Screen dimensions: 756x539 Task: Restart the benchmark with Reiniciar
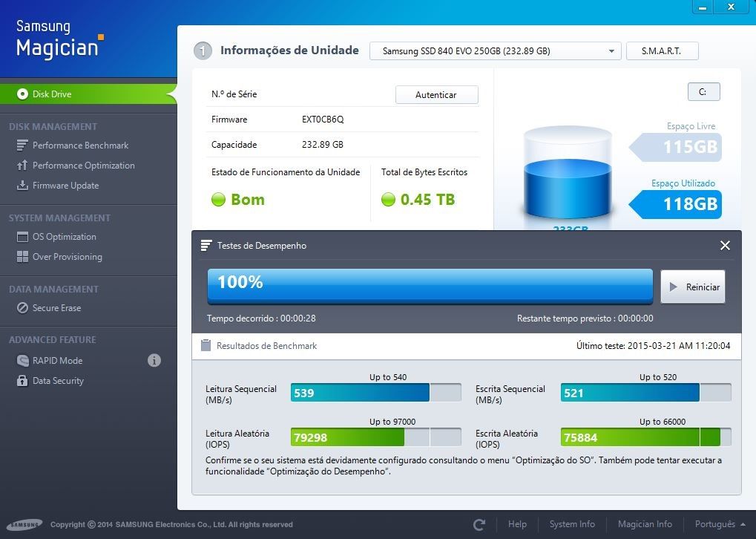[692, 287]
